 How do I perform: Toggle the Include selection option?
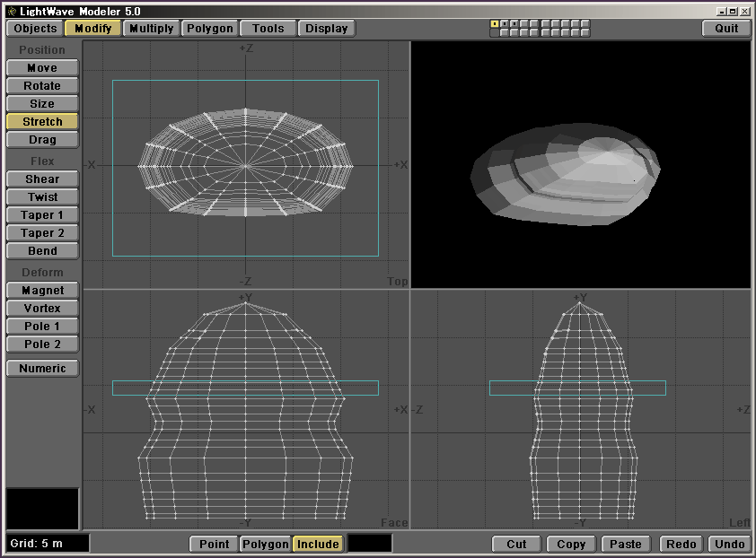[318, 544]
